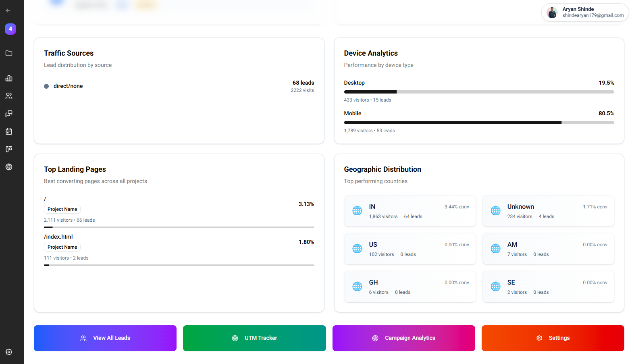634x364 pixels.
Task: Select the US country card
Action: coord(410,249)
